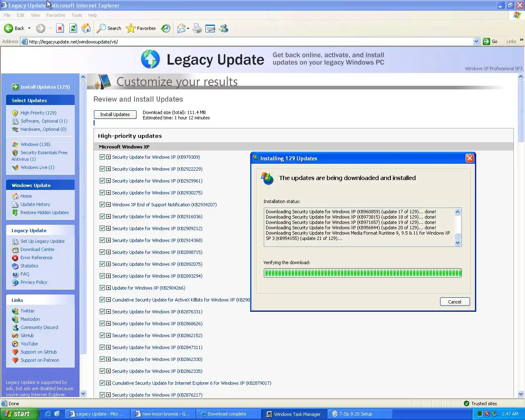Viewport: 525px width, 420px height.
Task: Click the verifying download progress bar
Action: click(x=363, y=273)
